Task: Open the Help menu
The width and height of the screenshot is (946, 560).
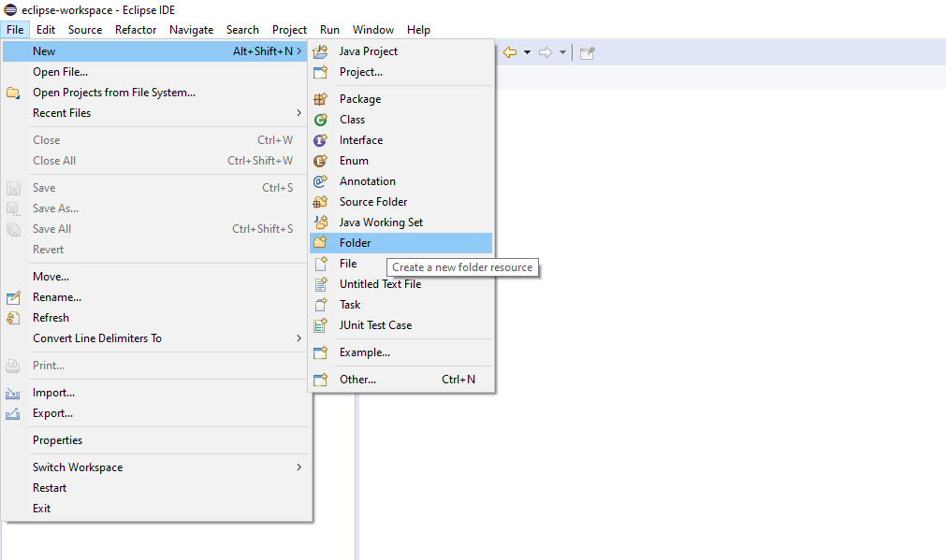Action: click(418, 30)
